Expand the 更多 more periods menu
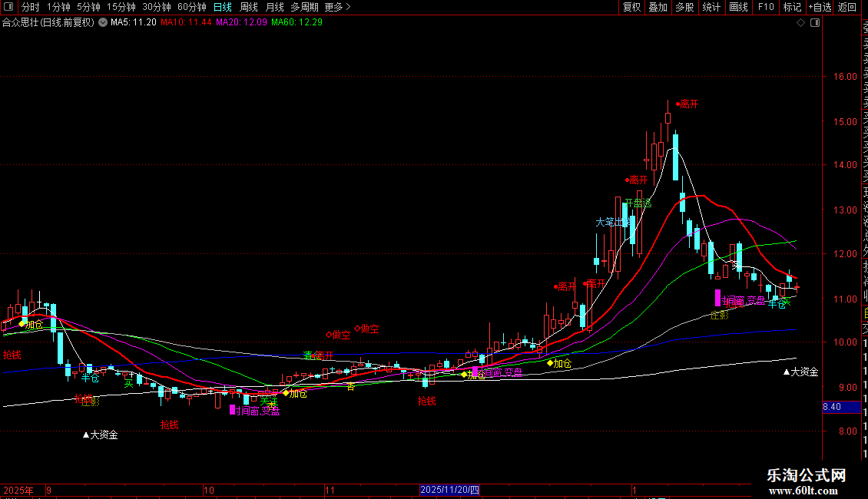 point(337,7)
